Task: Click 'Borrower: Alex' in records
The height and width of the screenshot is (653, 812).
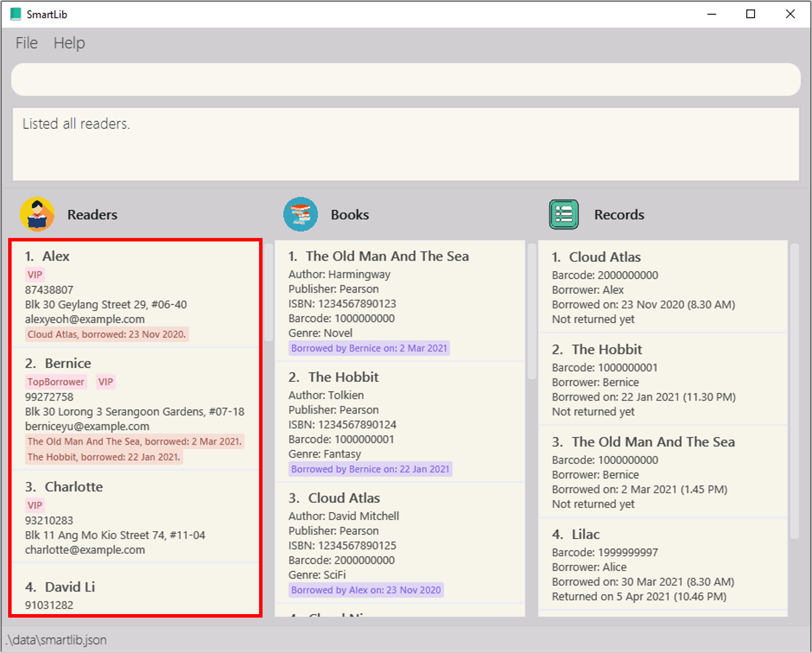Action: click(x=588, y=290)
